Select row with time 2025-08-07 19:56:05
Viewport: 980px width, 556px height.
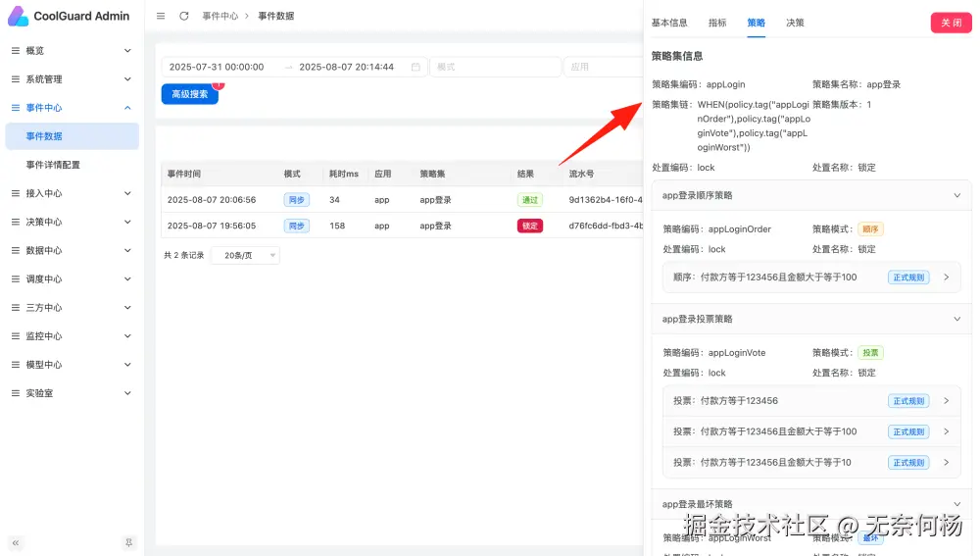[x=402, y=226]
